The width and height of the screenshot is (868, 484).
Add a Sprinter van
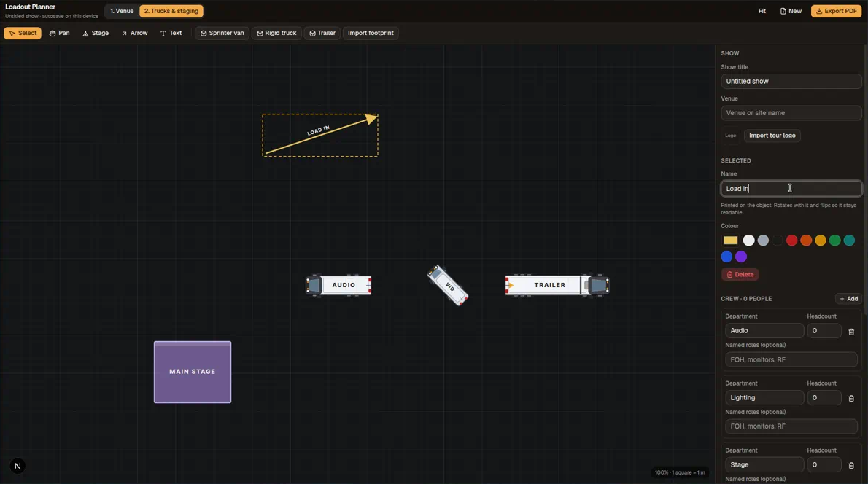[x=222, y=34]
